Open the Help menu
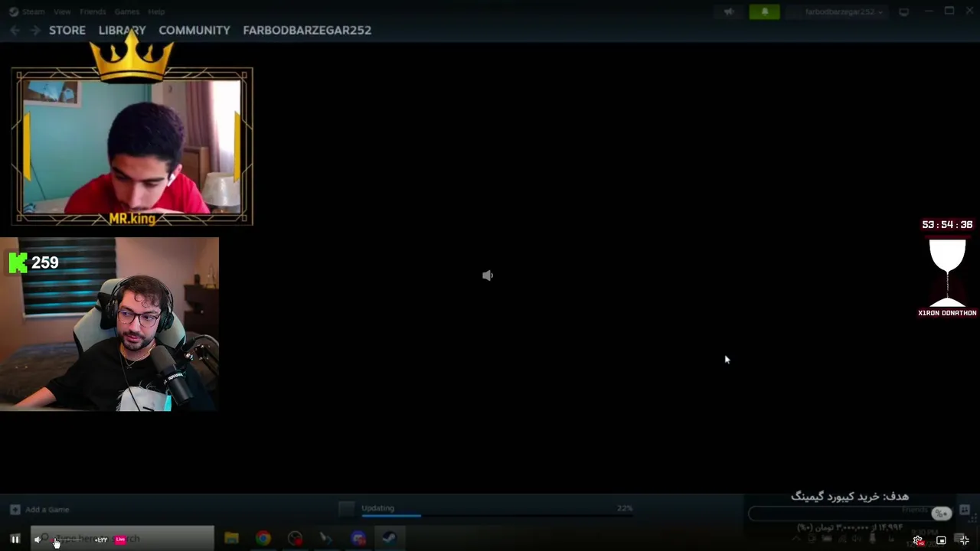This screenshot has height=551, width=980. pyautogui.click(x=156, y=11)
